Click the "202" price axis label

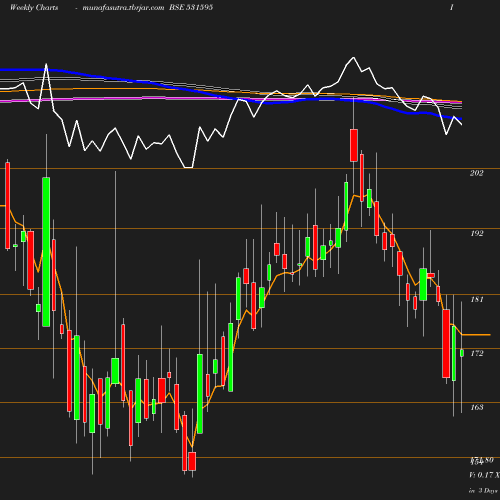pyautogui.click(x=476, y=173)
